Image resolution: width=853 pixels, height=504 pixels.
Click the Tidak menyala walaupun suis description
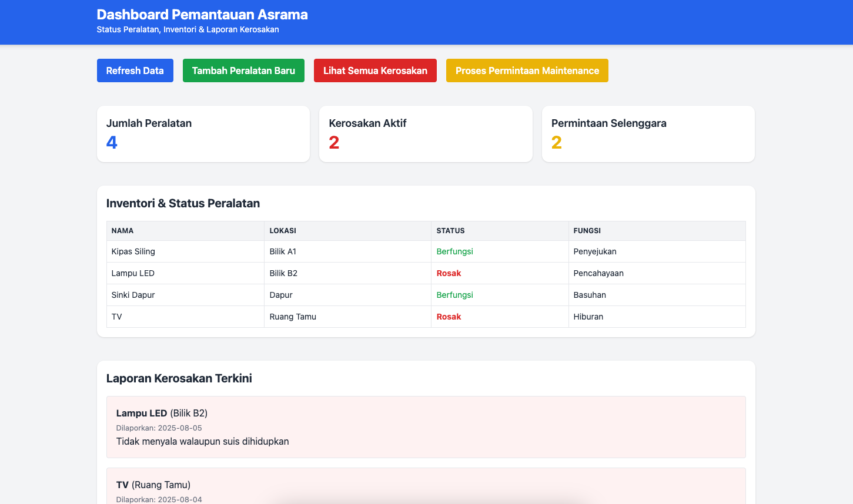point(202,442)
